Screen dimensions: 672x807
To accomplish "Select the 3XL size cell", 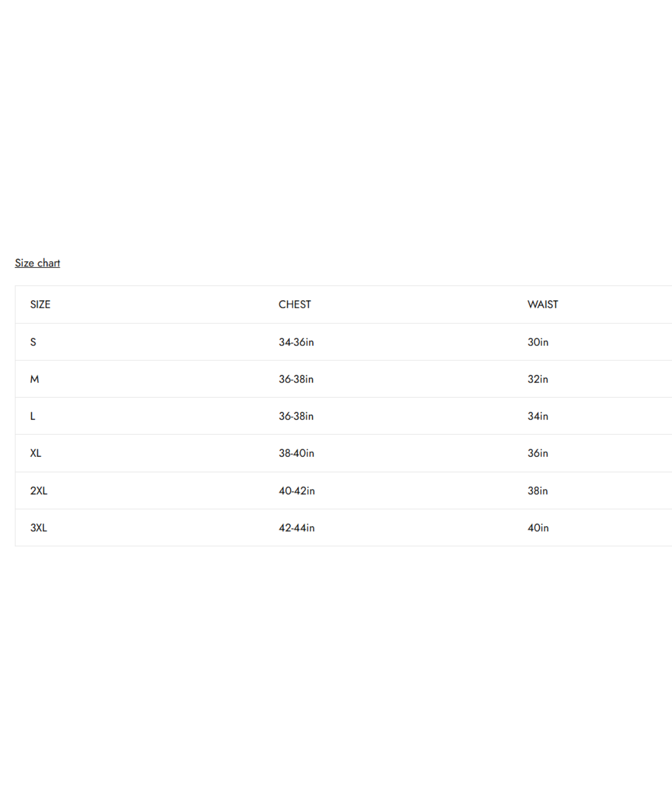I will [x=39, y=528].
